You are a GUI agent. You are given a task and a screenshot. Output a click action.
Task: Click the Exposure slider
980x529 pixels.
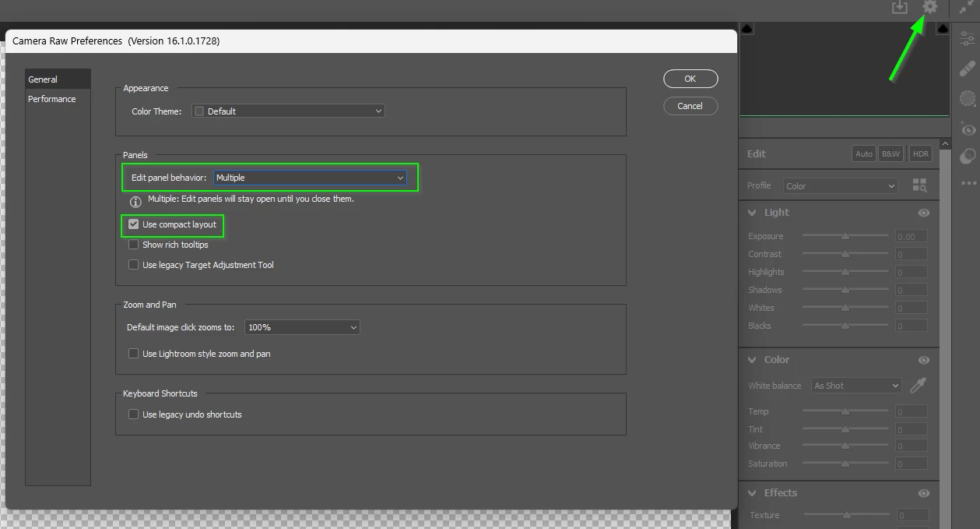[845, 235]
